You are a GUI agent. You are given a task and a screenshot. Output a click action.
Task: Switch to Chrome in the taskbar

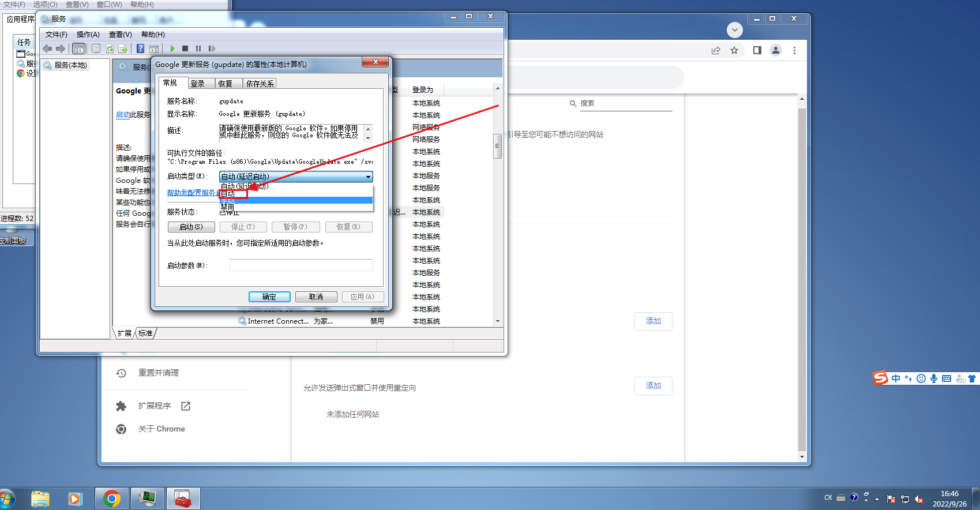tap(112, 498)
